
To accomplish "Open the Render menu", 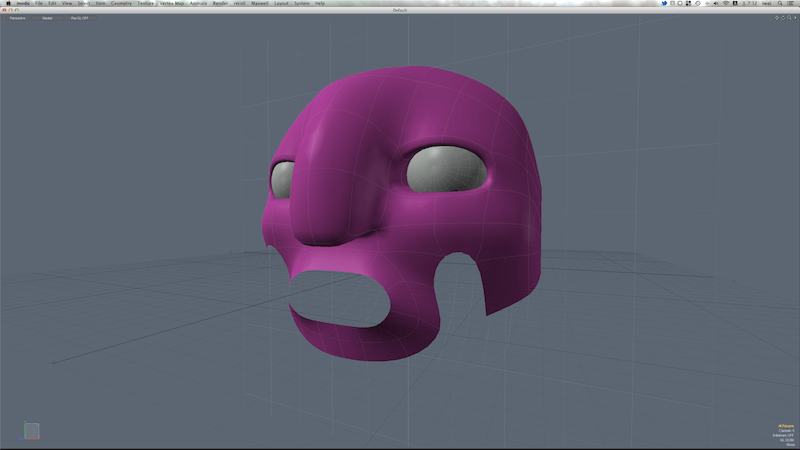I will [220, 3].
